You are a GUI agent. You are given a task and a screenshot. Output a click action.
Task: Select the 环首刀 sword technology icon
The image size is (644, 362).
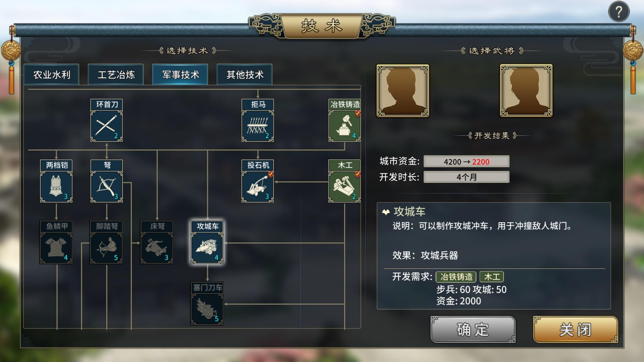coord(107,120)
